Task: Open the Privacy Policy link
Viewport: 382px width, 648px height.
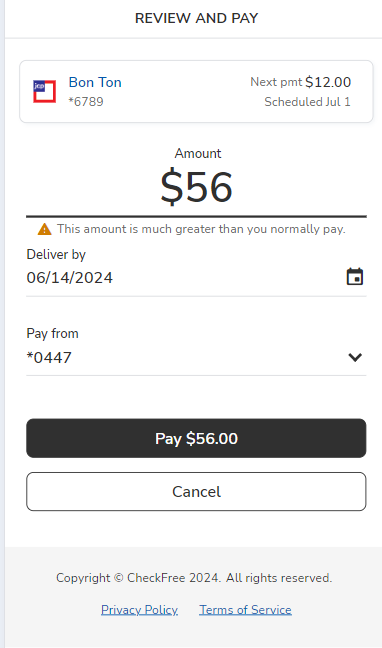Action: [x=139, y=610]
